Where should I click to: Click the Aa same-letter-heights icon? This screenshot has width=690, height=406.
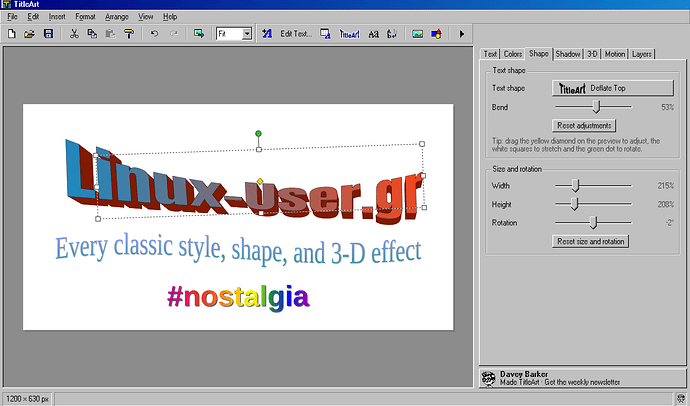374,34
